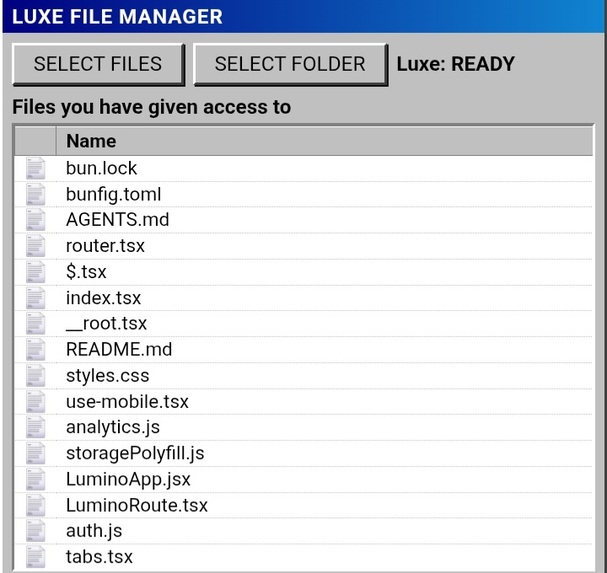Select the LuminoRoute.tsx file name

coord(137,505)
